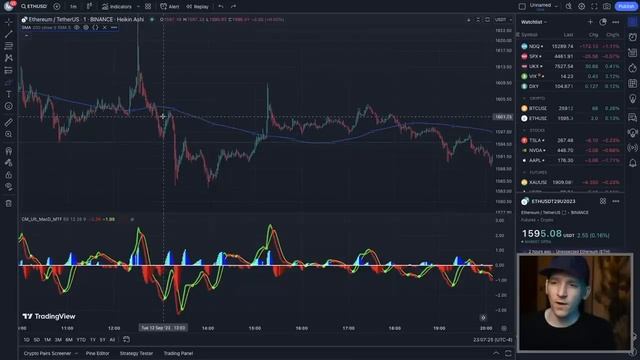Open the Trading Panel tab
640x360 pixels.
[x=178, y=353]
